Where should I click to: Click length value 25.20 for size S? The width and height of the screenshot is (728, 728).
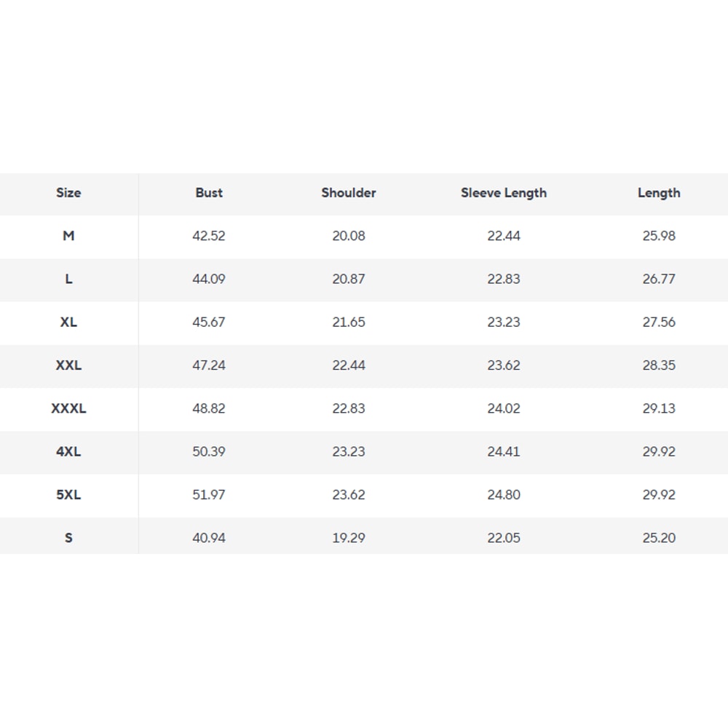coord(659,538)
